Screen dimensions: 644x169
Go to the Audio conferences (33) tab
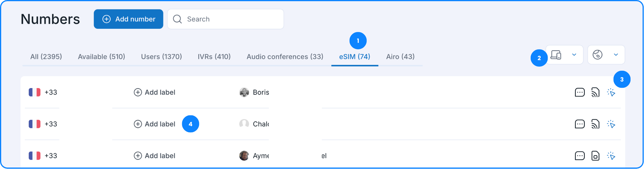285,57
